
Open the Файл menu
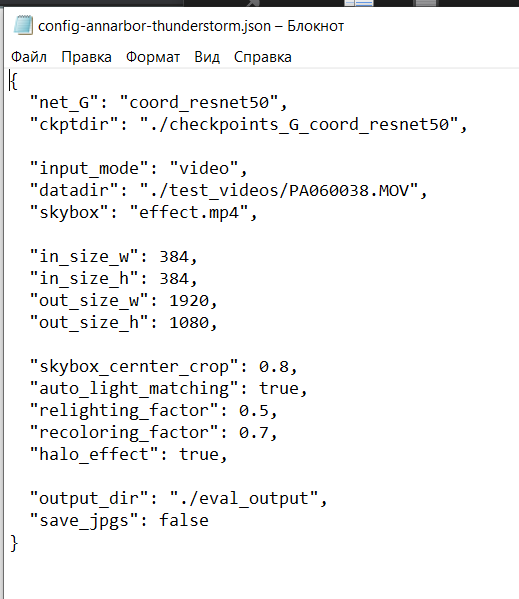tap(29, 57)
